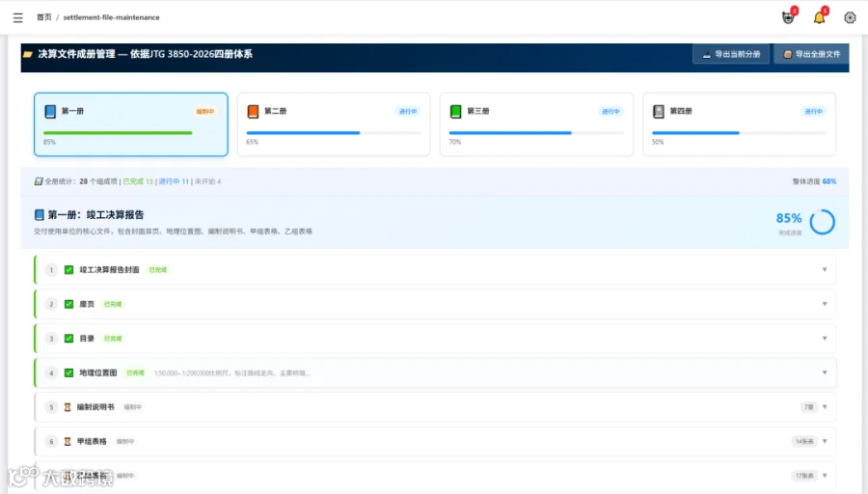
Task: Select the 第一册 volume tab
Action: (130, 124)
